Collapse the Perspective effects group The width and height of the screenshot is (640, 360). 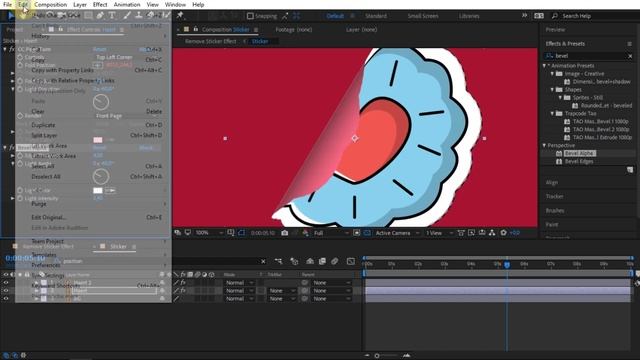[544, 145]
